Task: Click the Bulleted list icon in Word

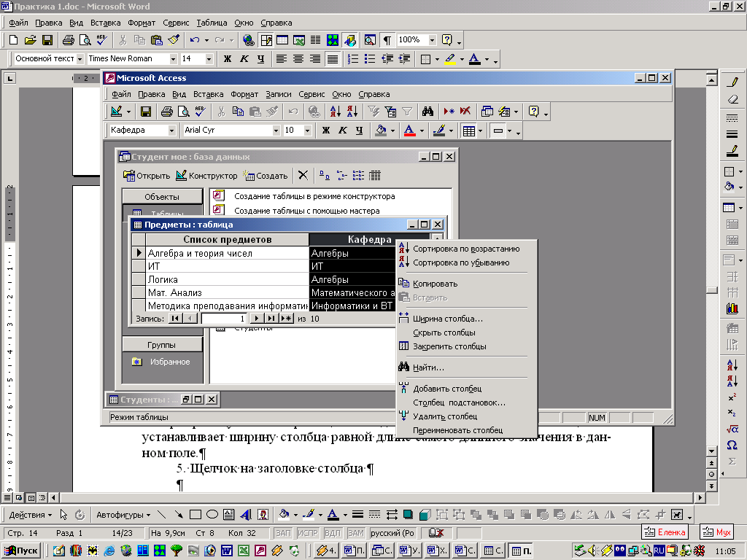Action: click(x=370, y=58)
